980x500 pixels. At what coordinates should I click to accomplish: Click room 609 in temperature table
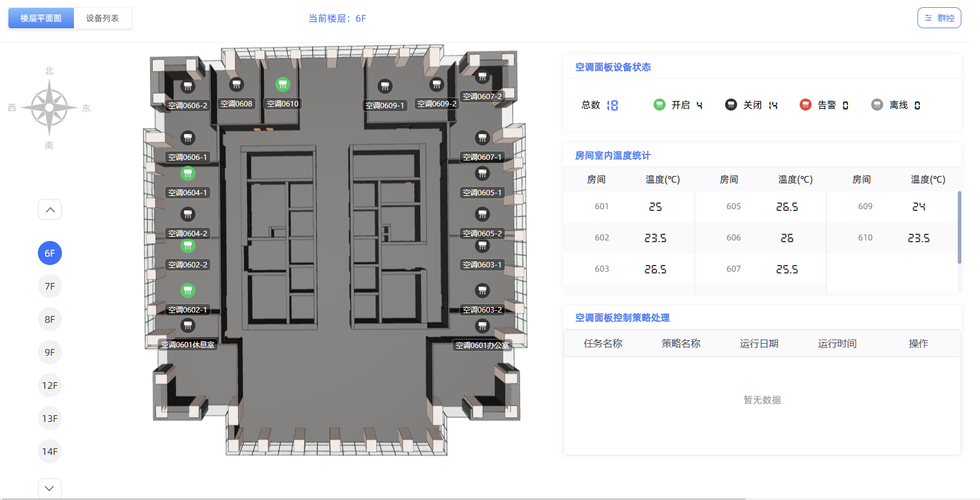pos(865,206)
